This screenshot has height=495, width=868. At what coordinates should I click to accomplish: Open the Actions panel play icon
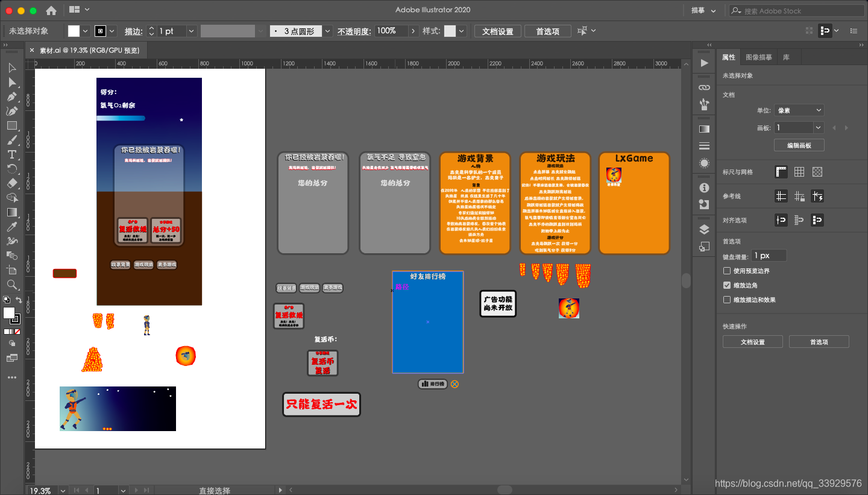point(704,63)
